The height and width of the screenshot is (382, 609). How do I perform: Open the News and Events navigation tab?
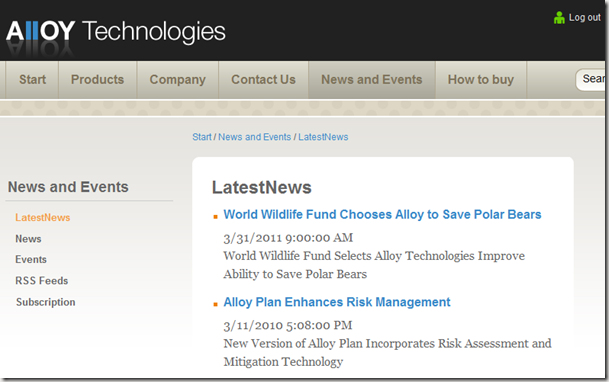[372, 80]
